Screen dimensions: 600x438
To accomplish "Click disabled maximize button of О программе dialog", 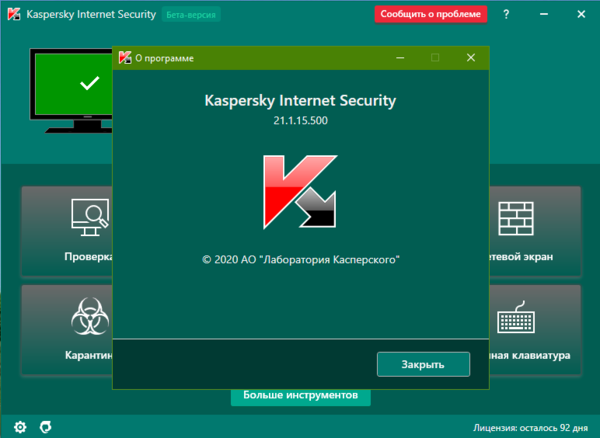I will click(435, 58).
